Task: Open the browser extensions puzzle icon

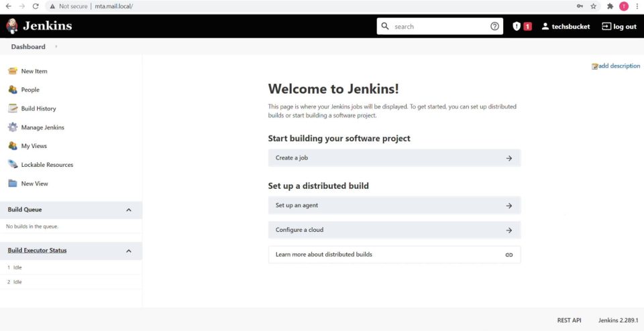Action: 610,6
